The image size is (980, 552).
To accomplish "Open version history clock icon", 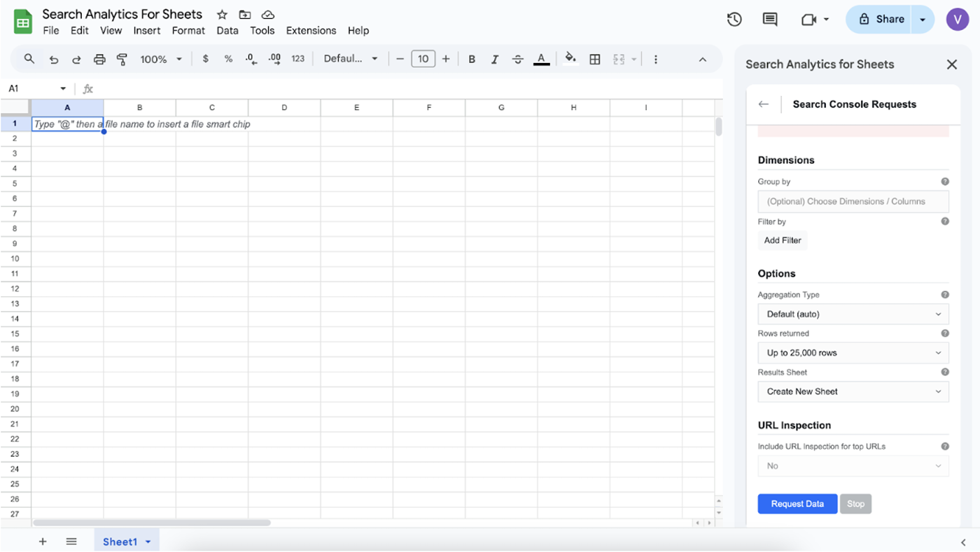I will click(x=734, y=20).
